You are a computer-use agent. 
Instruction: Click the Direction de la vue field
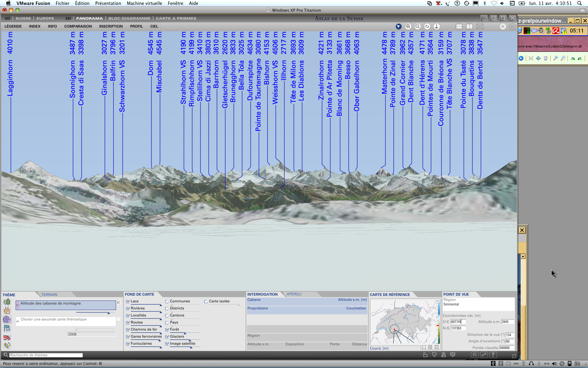[x=510, y=335]
